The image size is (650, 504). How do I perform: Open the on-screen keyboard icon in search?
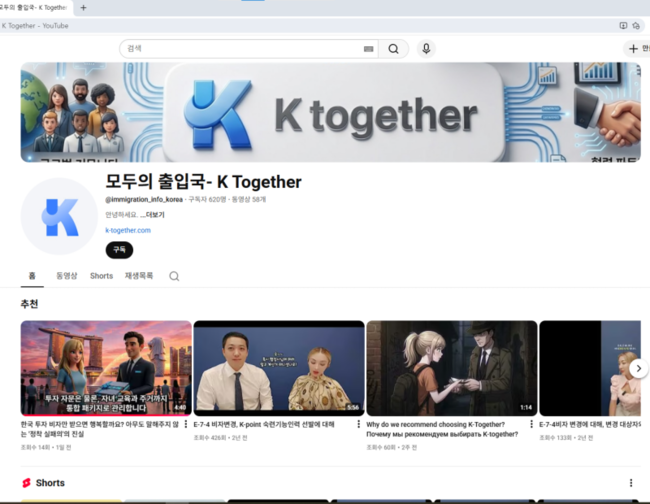click(368, 48)
